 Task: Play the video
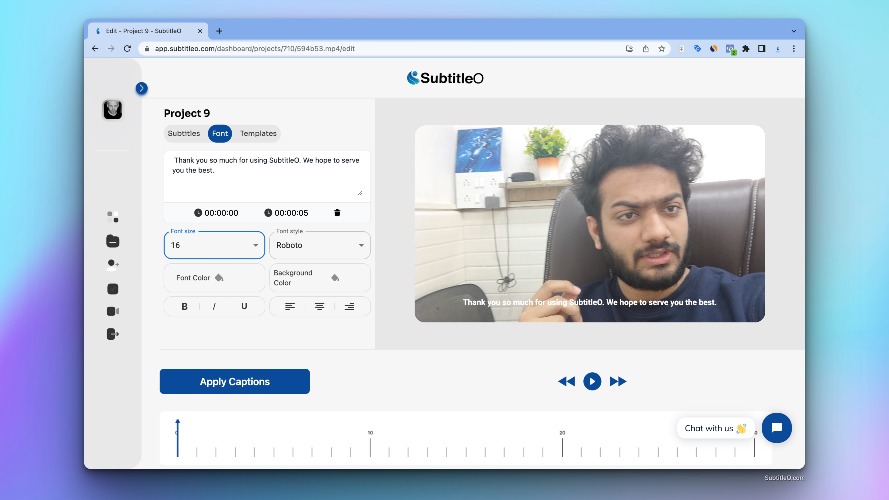pos(592,382)
